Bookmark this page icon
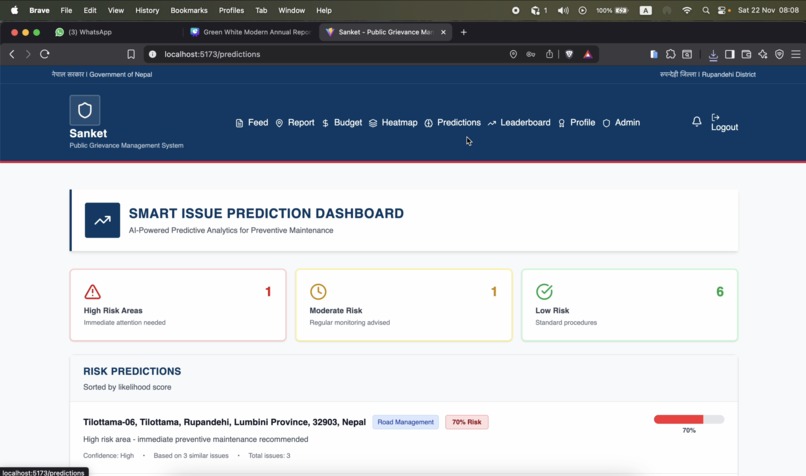The height and width of the screenshot is (476, 806). coord(131,54)
